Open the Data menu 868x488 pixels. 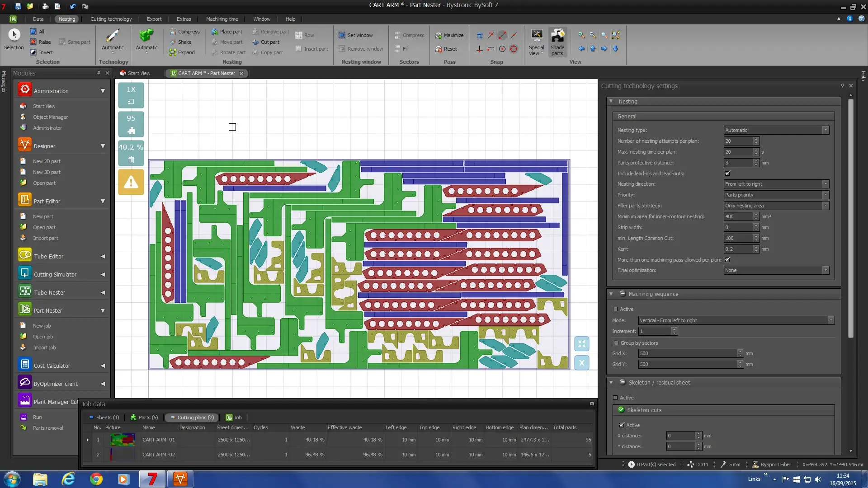click(x=38, y=19)
